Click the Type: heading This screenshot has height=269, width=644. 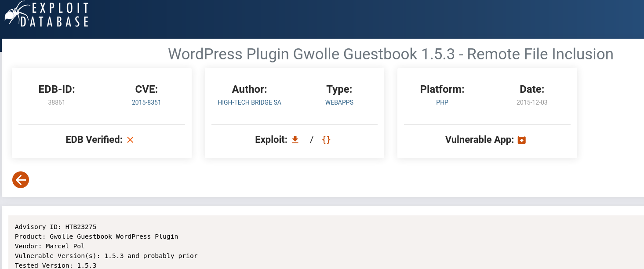339,89
